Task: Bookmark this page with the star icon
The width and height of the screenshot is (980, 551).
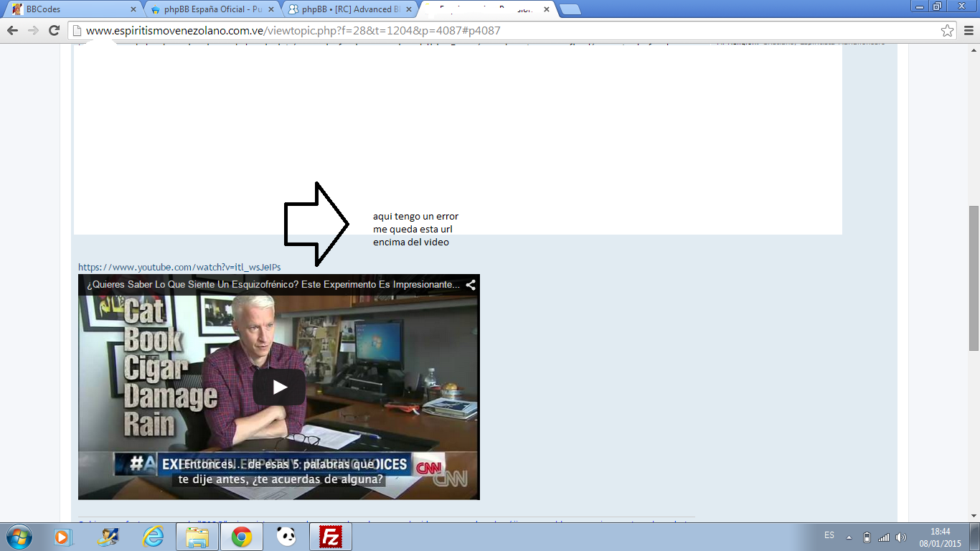Action: pos(947,31)
